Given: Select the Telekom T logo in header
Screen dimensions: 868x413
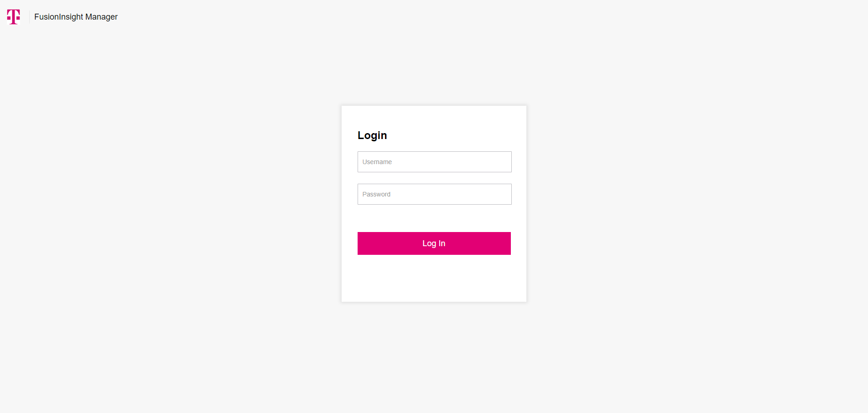Looking at the screenshot, I should coord(14,17).
